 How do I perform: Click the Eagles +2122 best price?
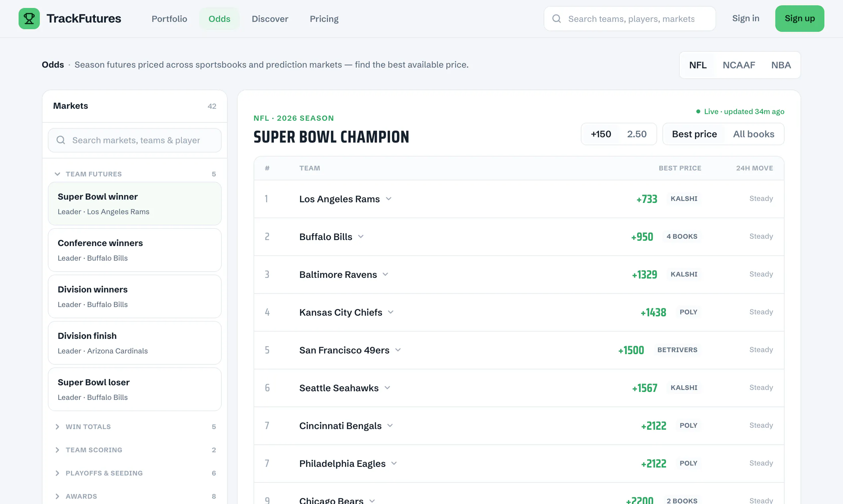(653, 464)
